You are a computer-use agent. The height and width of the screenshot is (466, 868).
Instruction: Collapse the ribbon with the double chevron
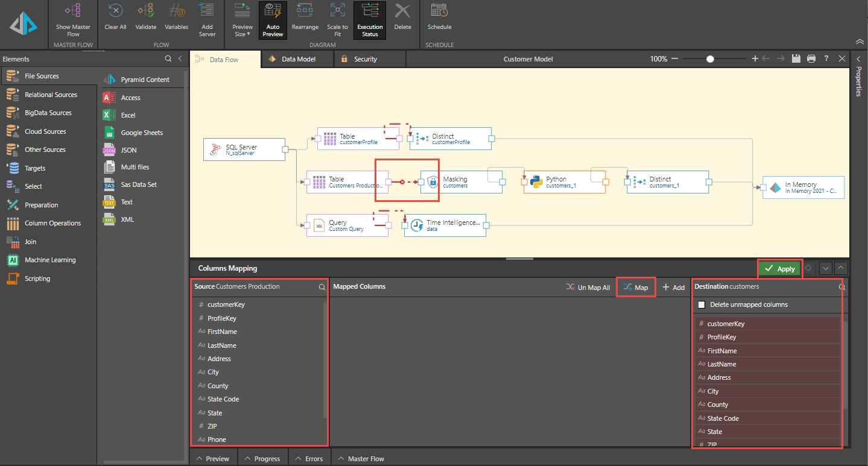(x=860, y=42)
